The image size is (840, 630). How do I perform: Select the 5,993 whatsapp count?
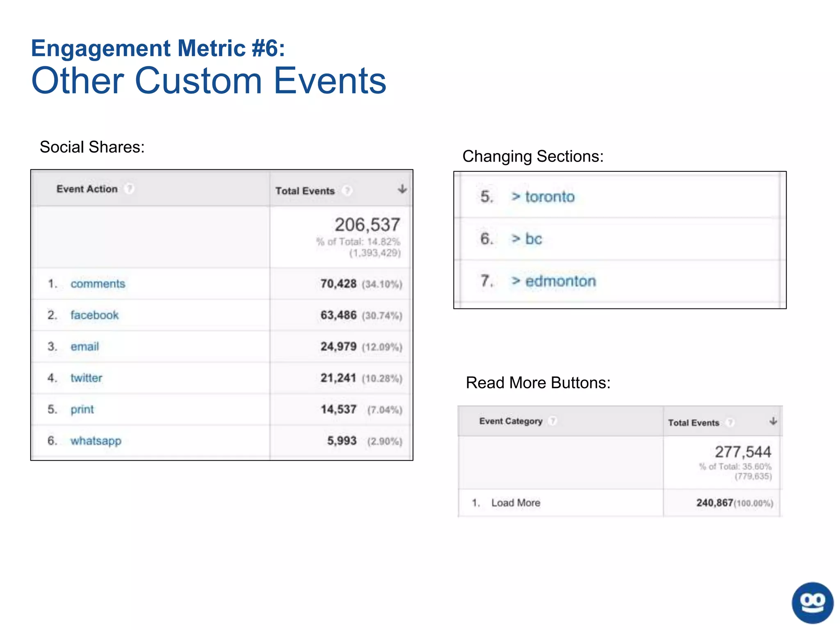[342, 441]
